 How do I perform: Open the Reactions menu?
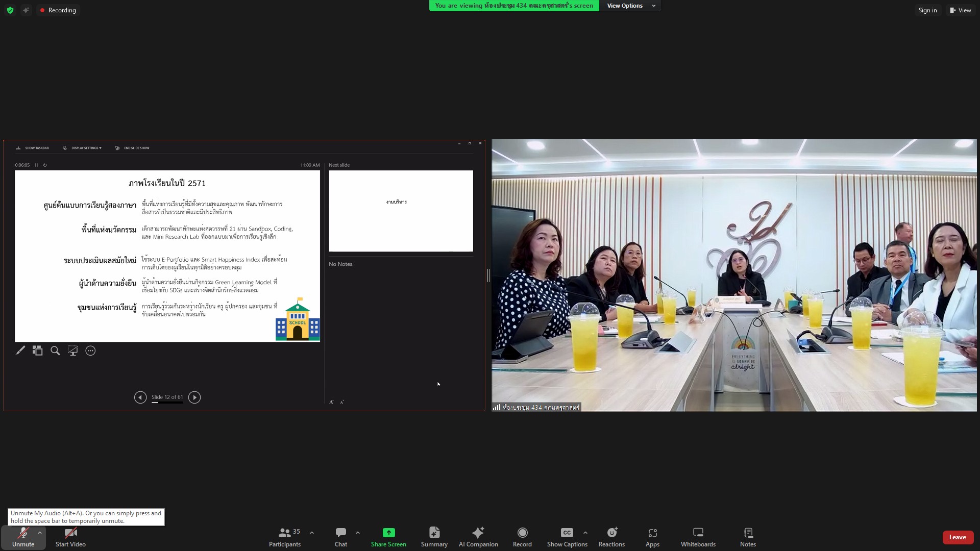coord(611,537)
